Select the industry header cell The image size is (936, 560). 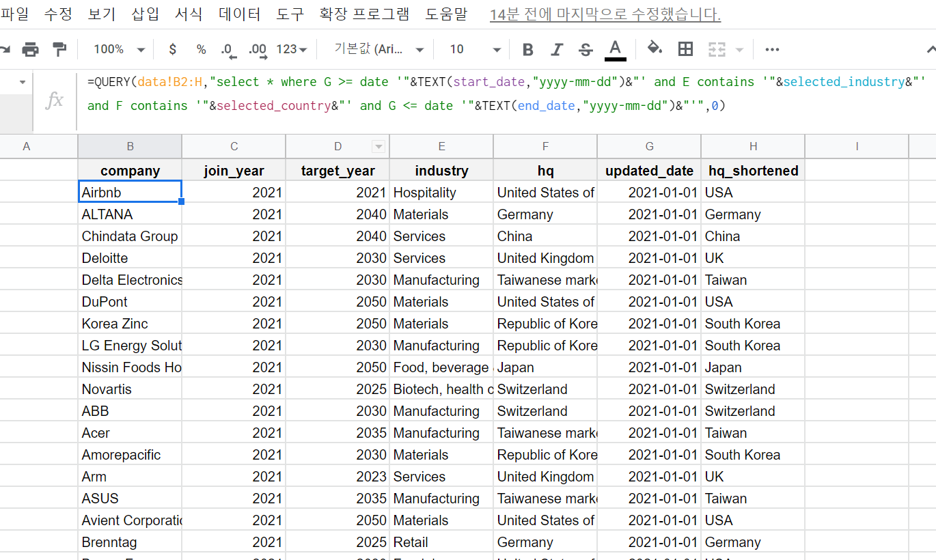pos(441,171)
